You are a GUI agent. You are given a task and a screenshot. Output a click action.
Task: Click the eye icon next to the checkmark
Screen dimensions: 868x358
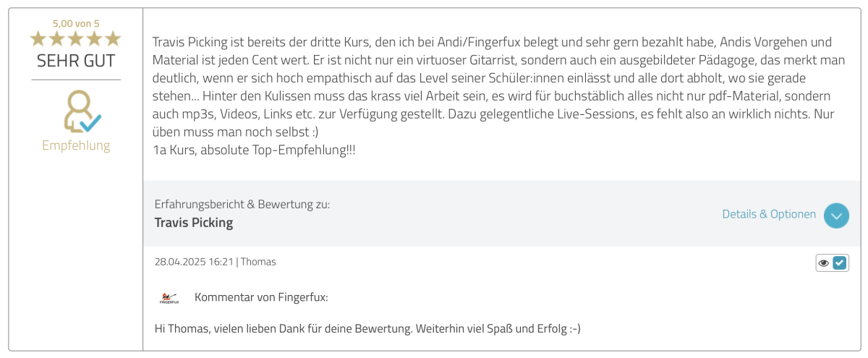pos(824,263)
